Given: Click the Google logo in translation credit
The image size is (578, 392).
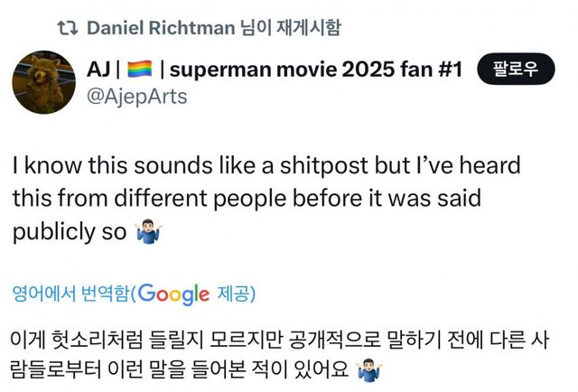Looking at the screenshot, I should [174, 294].
